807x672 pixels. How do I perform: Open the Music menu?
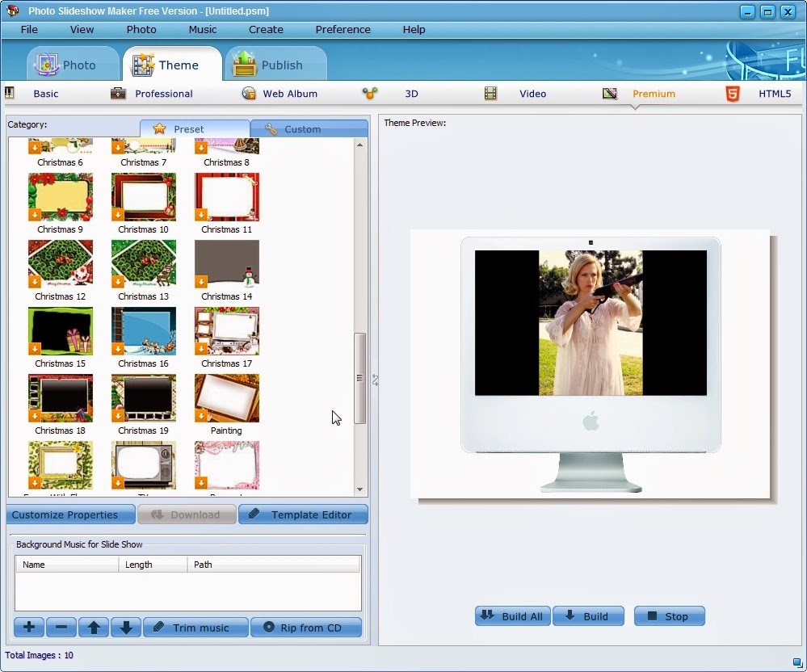pyautogui.click(x=202, y=29)
